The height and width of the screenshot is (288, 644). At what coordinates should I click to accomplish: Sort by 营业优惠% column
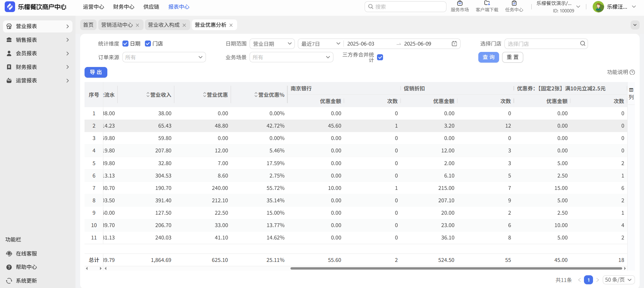[x=256, y=95]
